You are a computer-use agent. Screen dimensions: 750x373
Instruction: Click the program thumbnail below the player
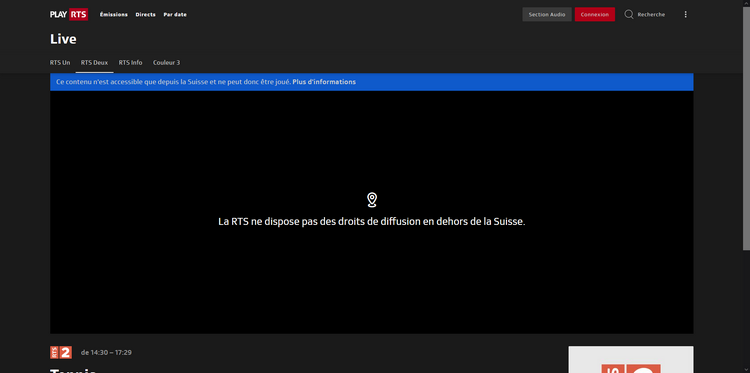(630, 360)
